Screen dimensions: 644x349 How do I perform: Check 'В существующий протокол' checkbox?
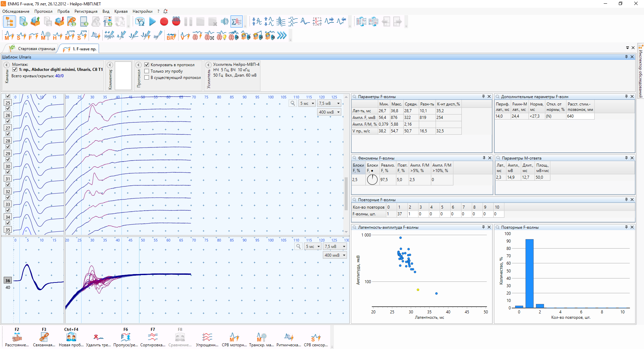coord(147,78)
